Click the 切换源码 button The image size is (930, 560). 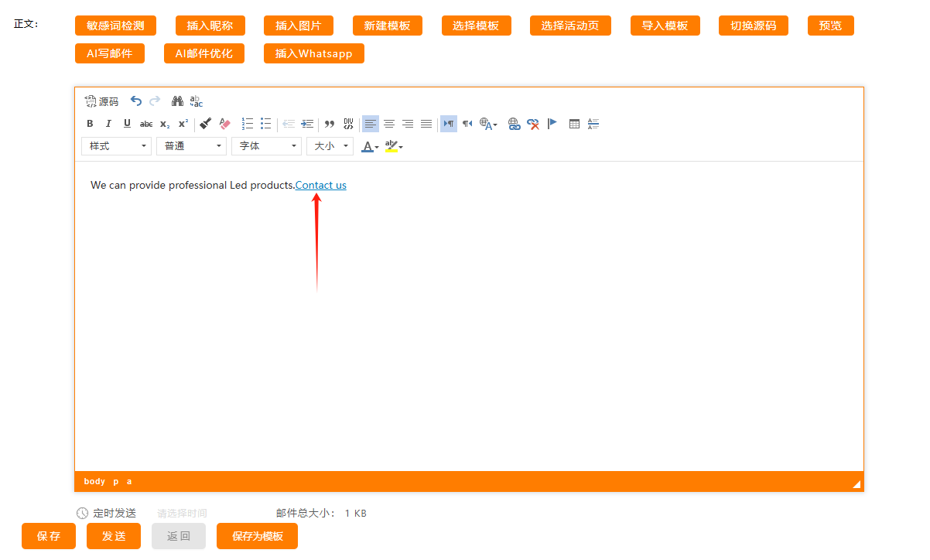coord(754,26)
